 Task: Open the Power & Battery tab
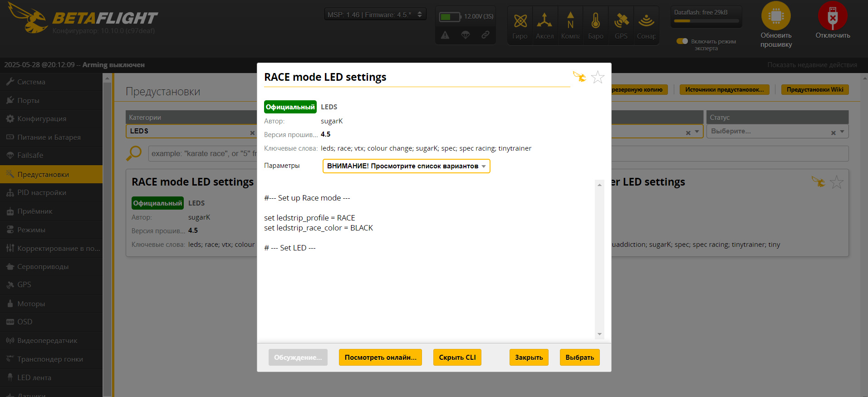(x=51, y=137)
